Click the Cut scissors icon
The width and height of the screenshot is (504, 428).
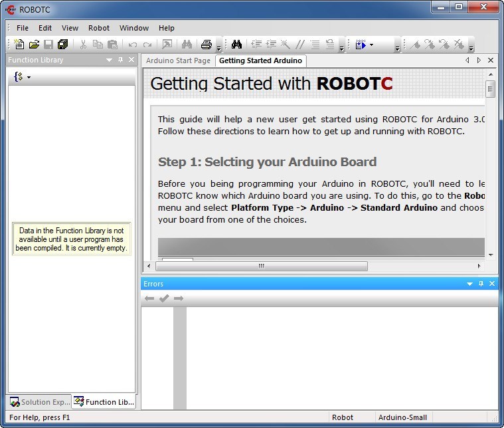point(83,45)
